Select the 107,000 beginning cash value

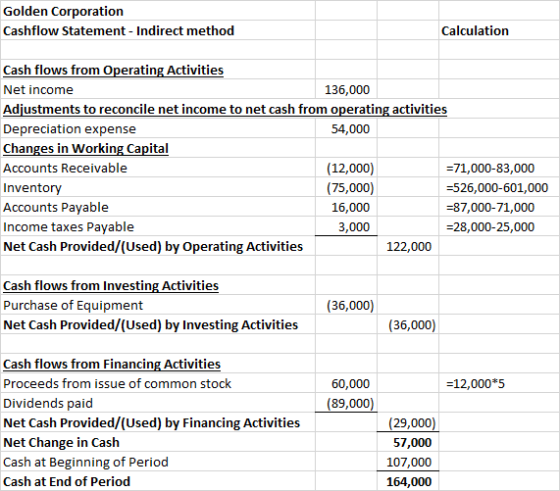point(409,462)
